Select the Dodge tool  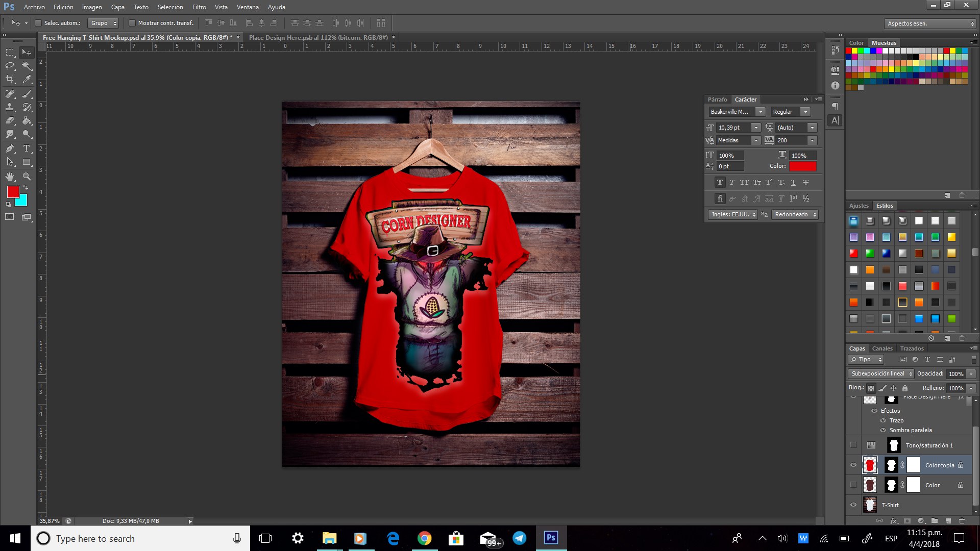(x=27, y=134)
